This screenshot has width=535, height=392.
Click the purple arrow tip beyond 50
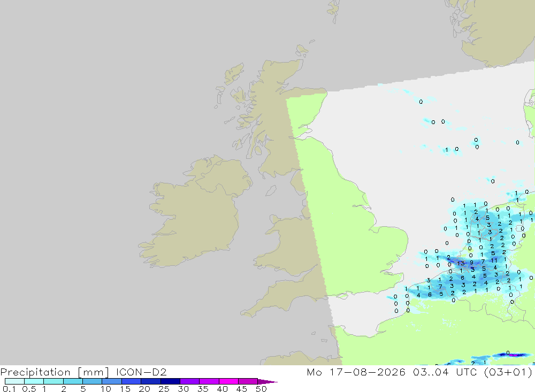pos(267,381)
